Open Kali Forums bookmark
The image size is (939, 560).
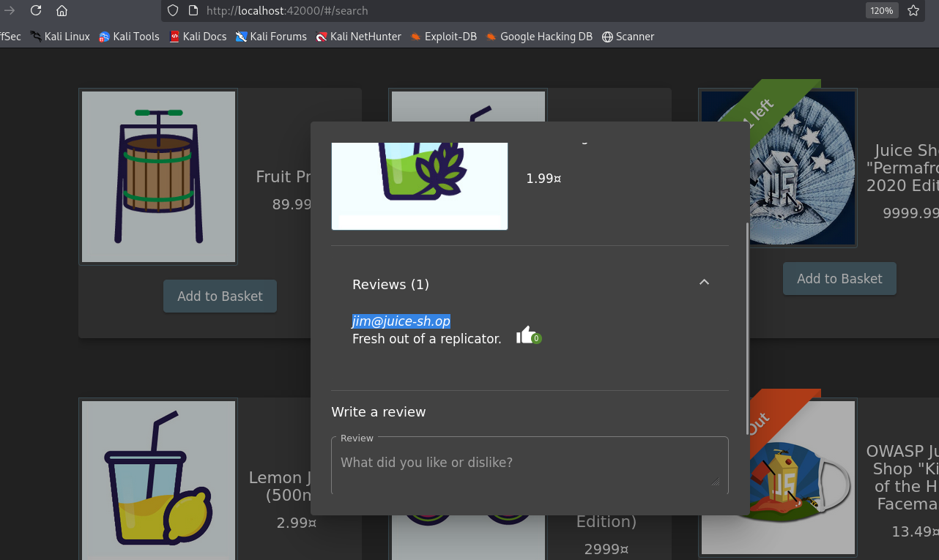(x=271, y=37)
